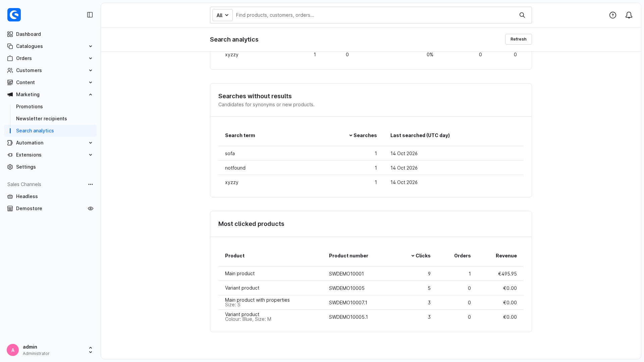This screenshot has width=644, height=362.
Task: Select Search analytics menu item
Action: coord(50,131)
